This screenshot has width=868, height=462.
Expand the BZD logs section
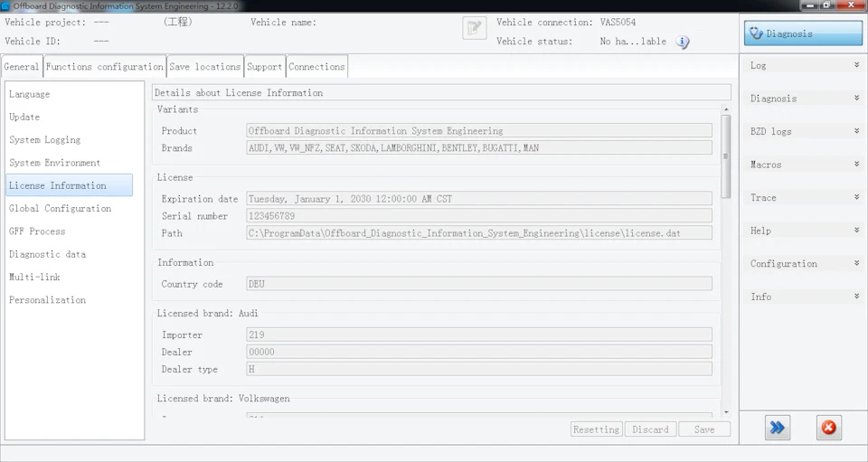(856, 131)
